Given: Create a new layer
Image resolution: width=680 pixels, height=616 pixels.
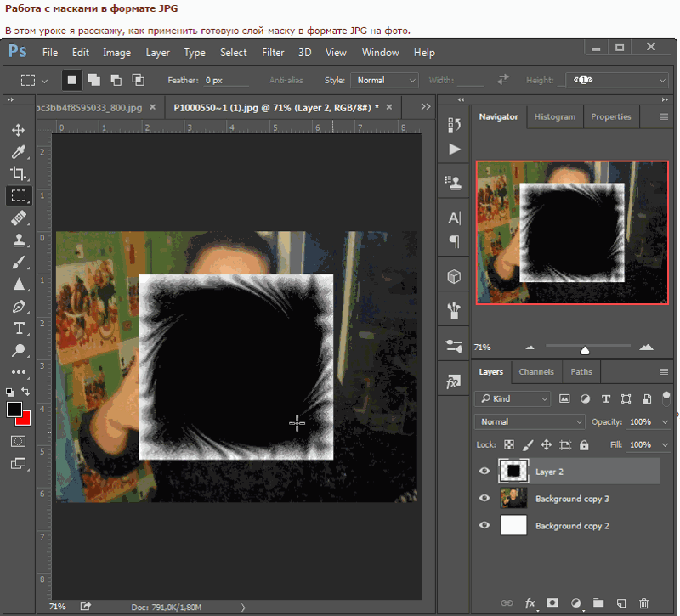Looking at the screenshot, I should point(621,603).
